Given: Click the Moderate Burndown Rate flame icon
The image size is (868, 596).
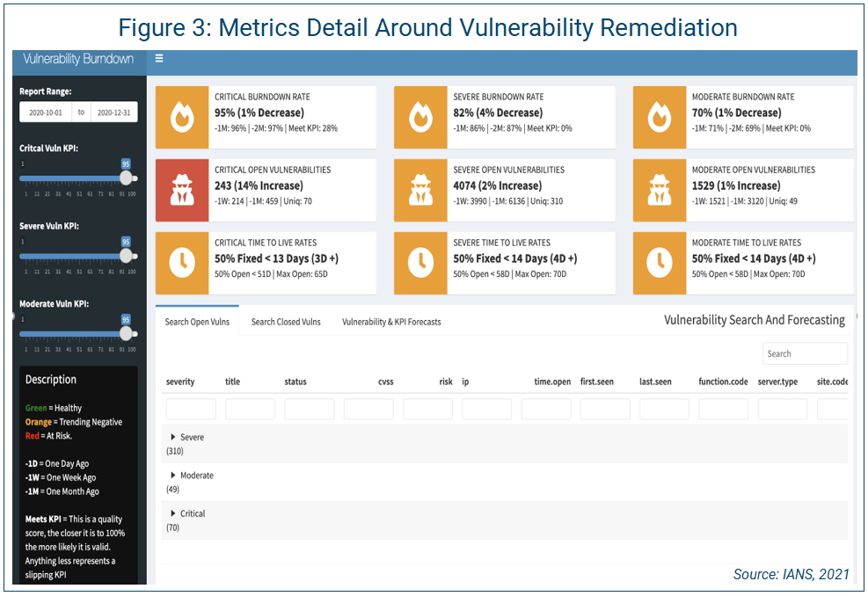Looking at the screenshot, I should tap(660, 118).
